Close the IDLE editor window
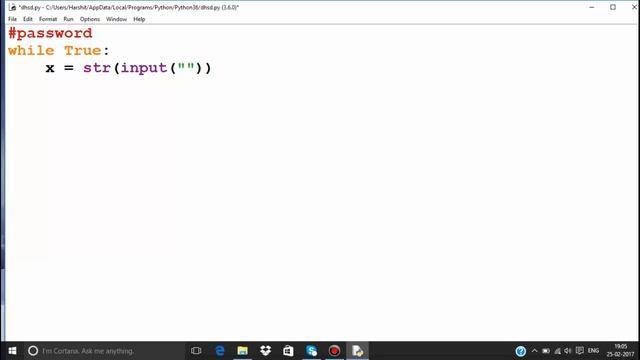 pyautogui.click(x=634, y=7)
